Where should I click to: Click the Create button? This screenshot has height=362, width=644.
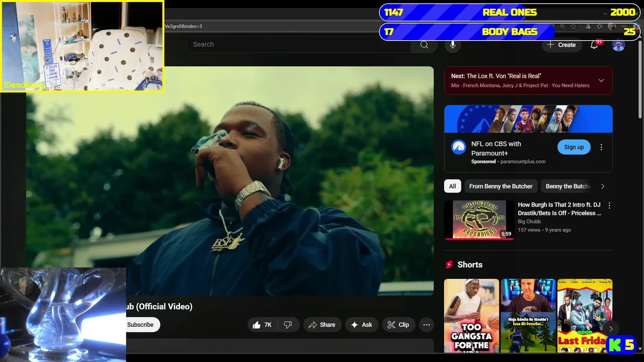pyautogui.click(x=561, y=45)
